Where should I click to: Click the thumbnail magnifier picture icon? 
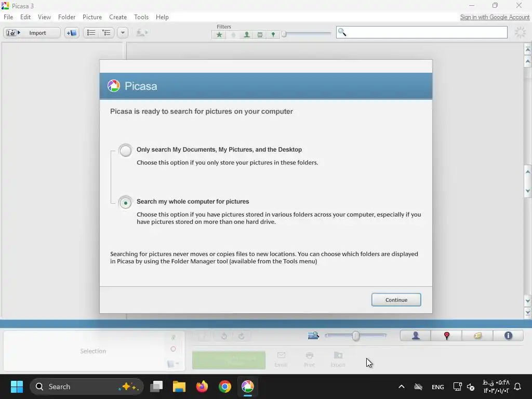[x=313, y=336]
